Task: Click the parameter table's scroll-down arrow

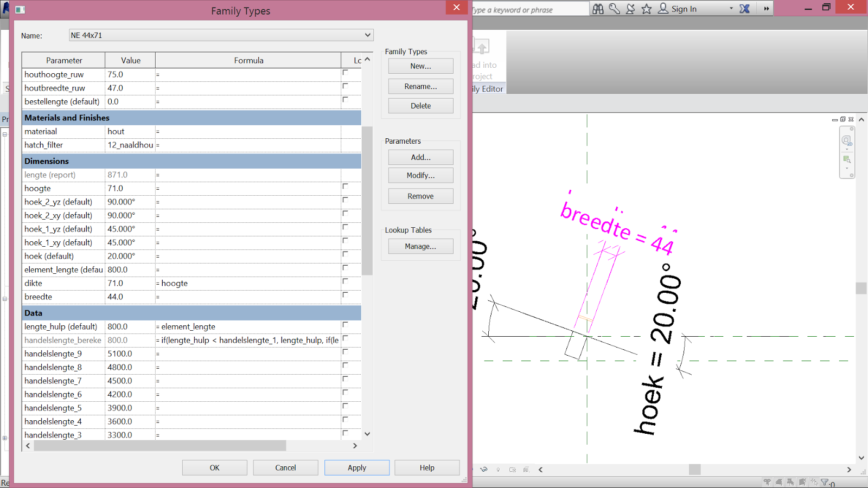Action: (367, 434)
